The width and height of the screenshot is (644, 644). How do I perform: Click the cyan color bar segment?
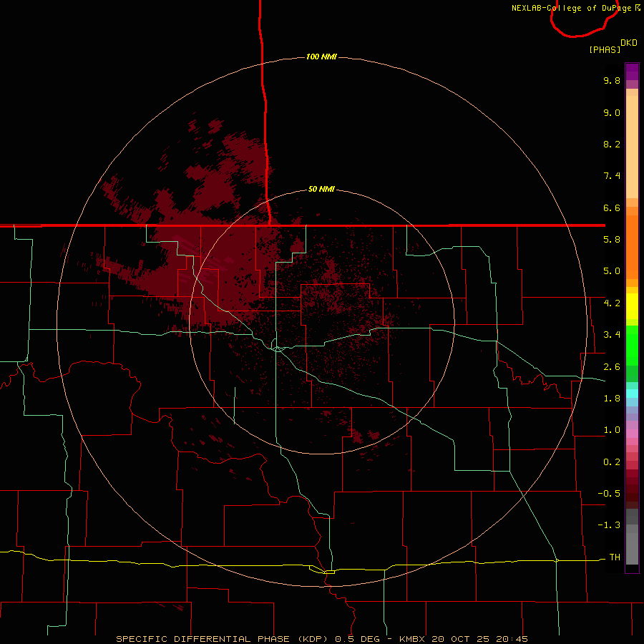click(632, 394)
